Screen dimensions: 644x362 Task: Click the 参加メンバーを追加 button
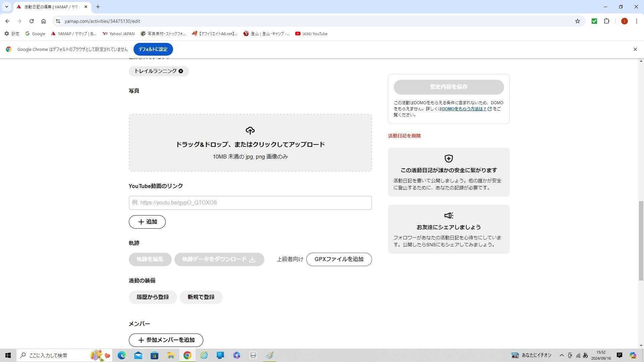166,340
